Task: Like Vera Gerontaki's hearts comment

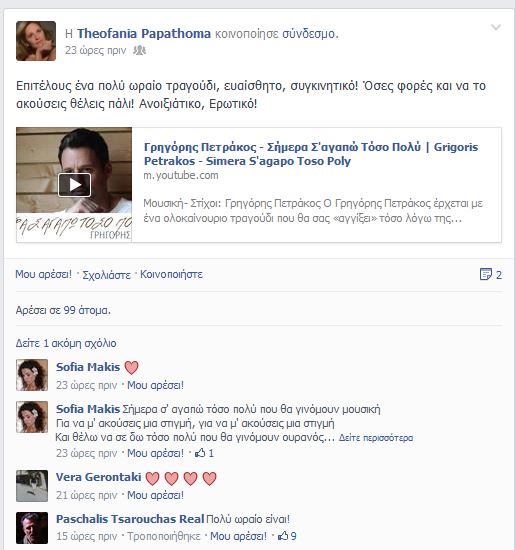Action: point(155,495)
